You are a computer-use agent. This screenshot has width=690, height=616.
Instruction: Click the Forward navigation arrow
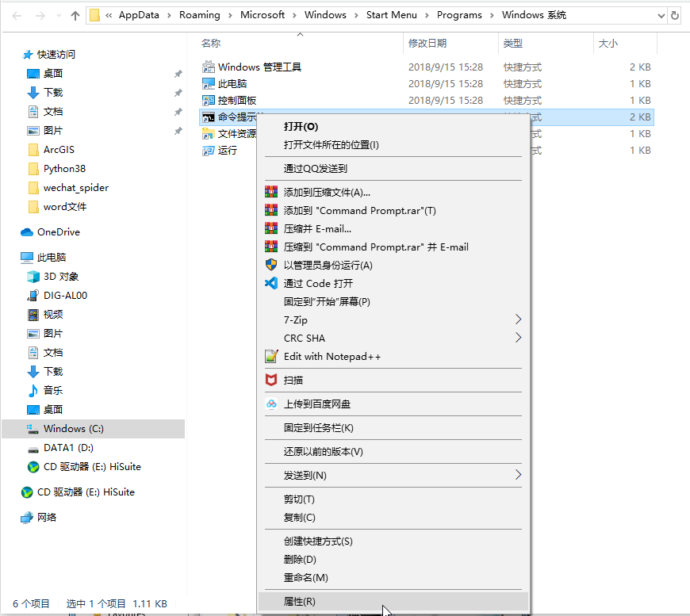40,16
